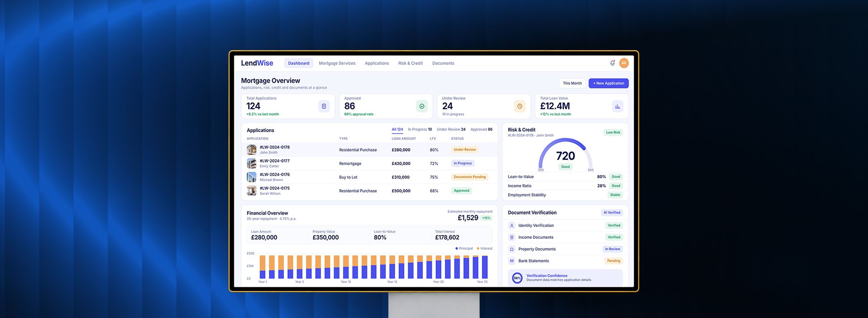Click the Income Documents file icon
This screenshot has width=868, height=318.
[512, 237]
